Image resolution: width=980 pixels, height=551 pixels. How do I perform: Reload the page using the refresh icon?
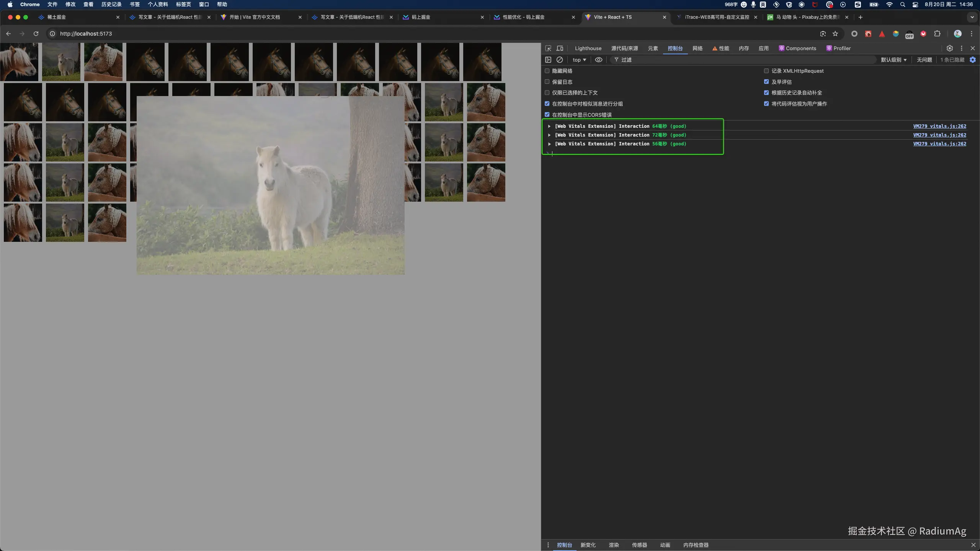tap(36, 34)
